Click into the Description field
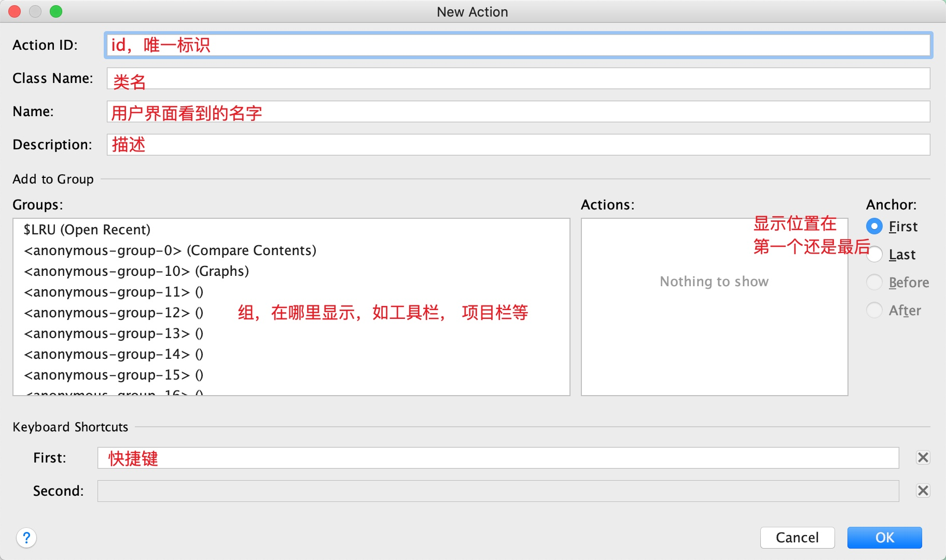 click(x=518, y=145)
